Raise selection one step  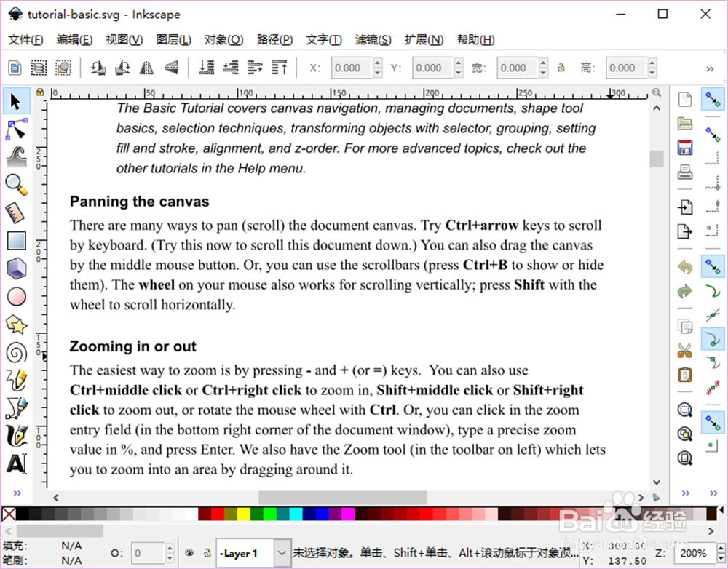255,68
